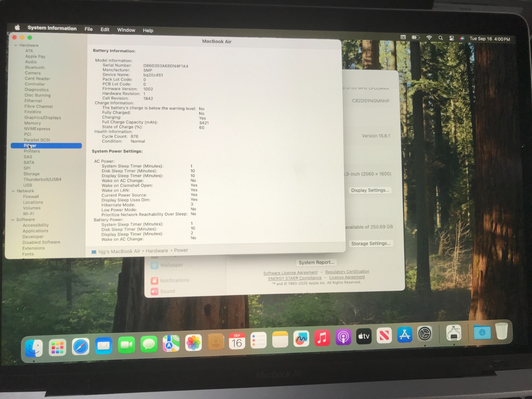Open Control Center from the menu bar
The image size is (532, 399).
pos(452,38)
